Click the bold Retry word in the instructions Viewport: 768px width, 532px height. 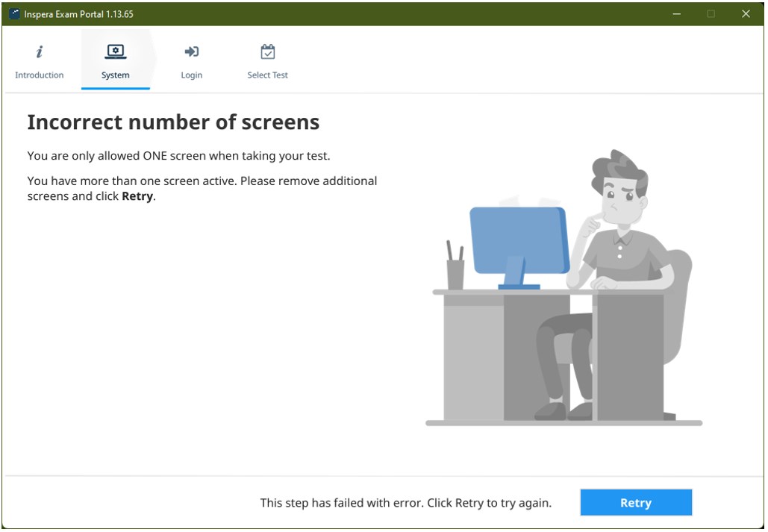(x=136, y=196)
